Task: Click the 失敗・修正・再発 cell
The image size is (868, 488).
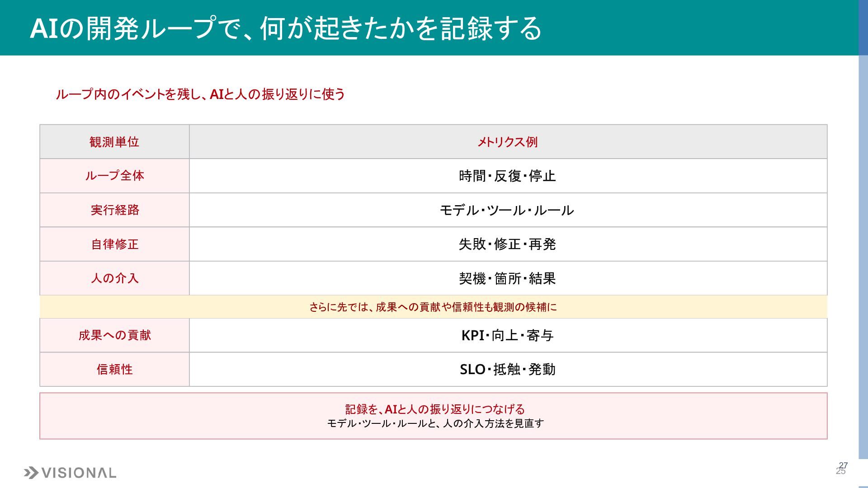Action: (508, 244)
